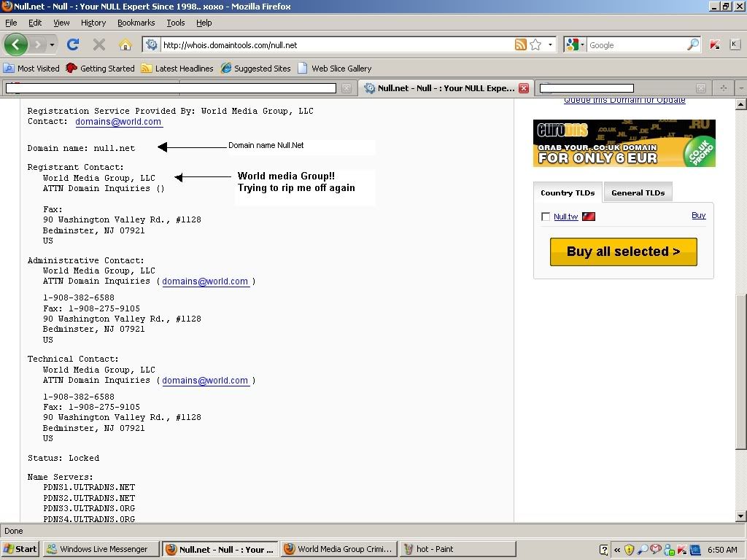Click the top domains@world.com contact link
The width and height of the screenshot is (747, 560).
point(118,122)
